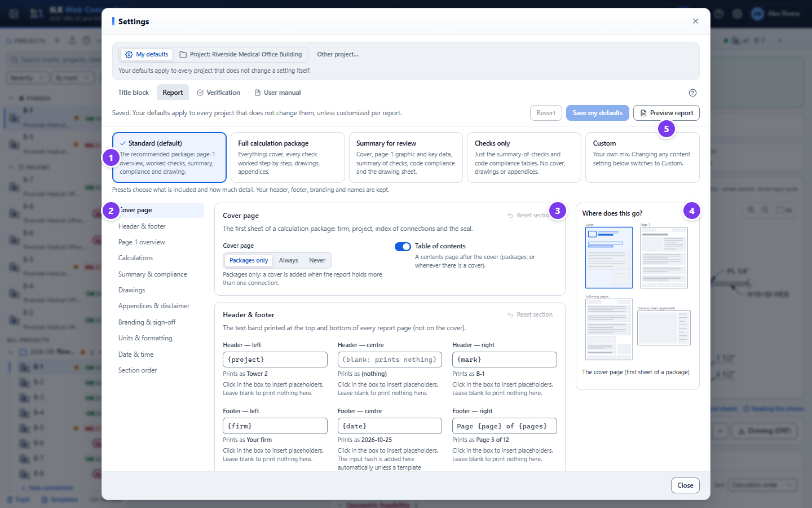Select 'Always' cover page option
This screenshot has width=812, height=508.
pos(288,260)
